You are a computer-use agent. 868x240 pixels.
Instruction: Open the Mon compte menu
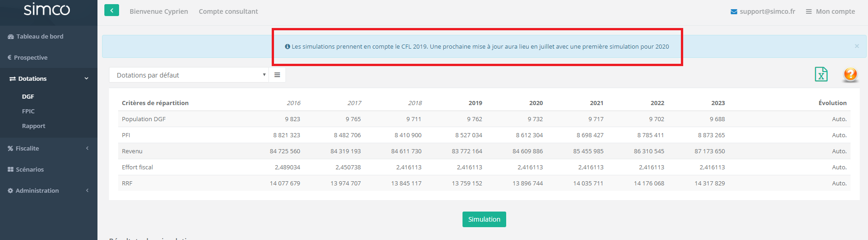click(x=830, y=11)
